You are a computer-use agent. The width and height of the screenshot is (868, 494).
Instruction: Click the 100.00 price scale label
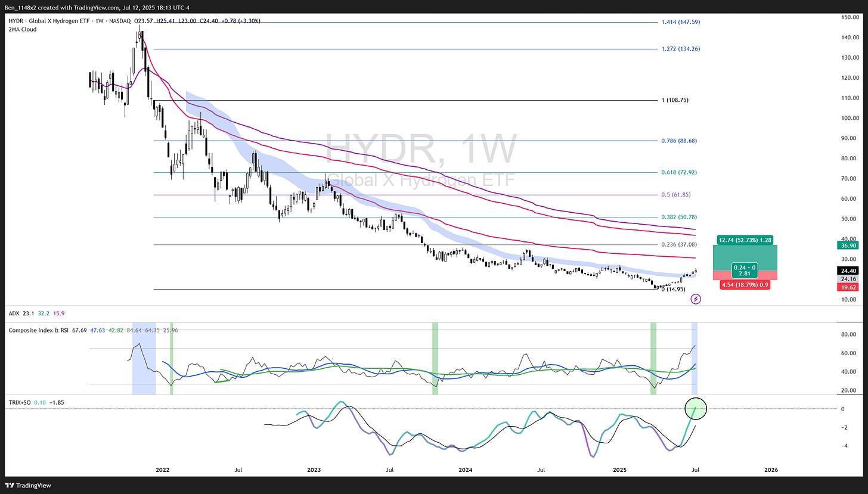(850, 118)
